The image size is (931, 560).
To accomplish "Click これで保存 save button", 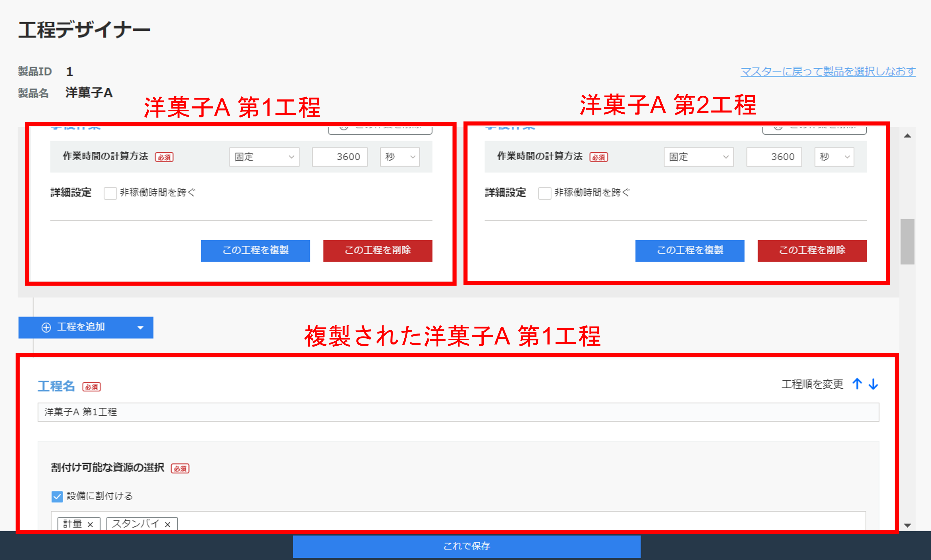I will click(466, 546).
